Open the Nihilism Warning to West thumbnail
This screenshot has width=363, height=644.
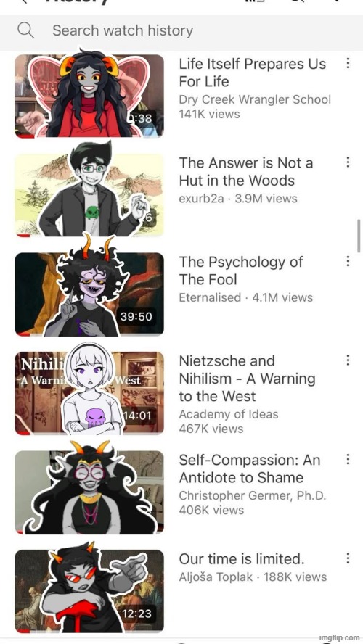[89, 393]
